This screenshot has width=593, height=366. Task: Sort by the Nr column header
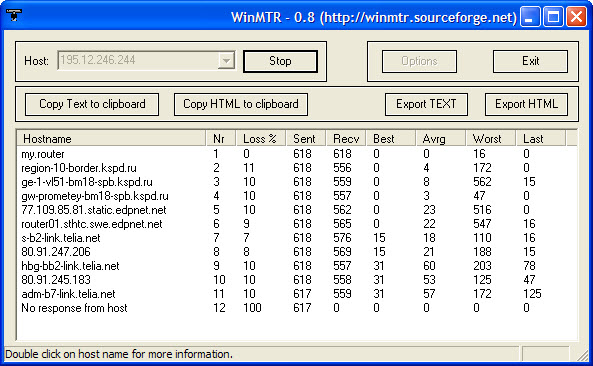(x=221, y=139)
